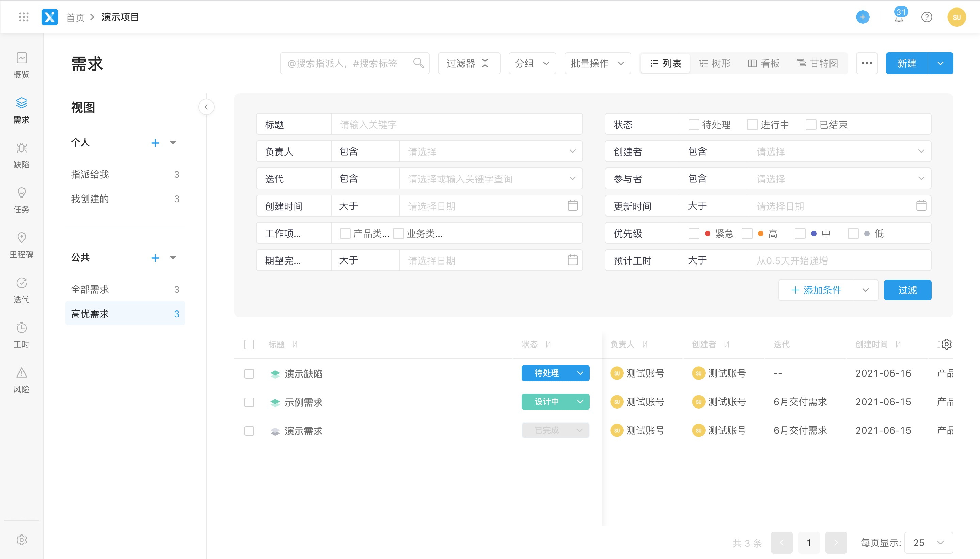This screenshot has width=980, height=559.
Task: Click the blue plus quick-create icon
Action: (x=863, y=17)
